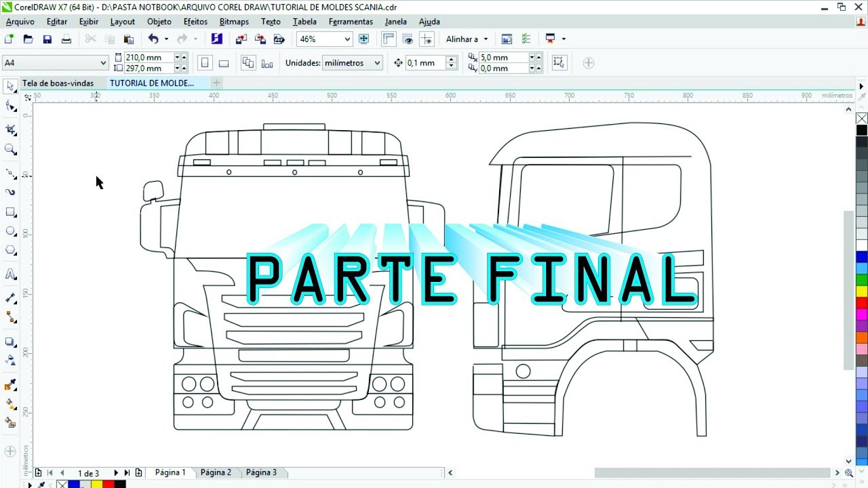Select the Ellipse tool
868x488 pixels.
click(10, 231)
